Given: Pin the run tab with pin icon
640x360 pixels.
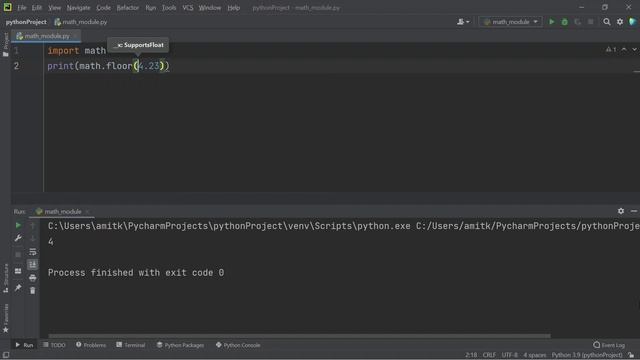Looking at the screenshot, I should point(18,288).
